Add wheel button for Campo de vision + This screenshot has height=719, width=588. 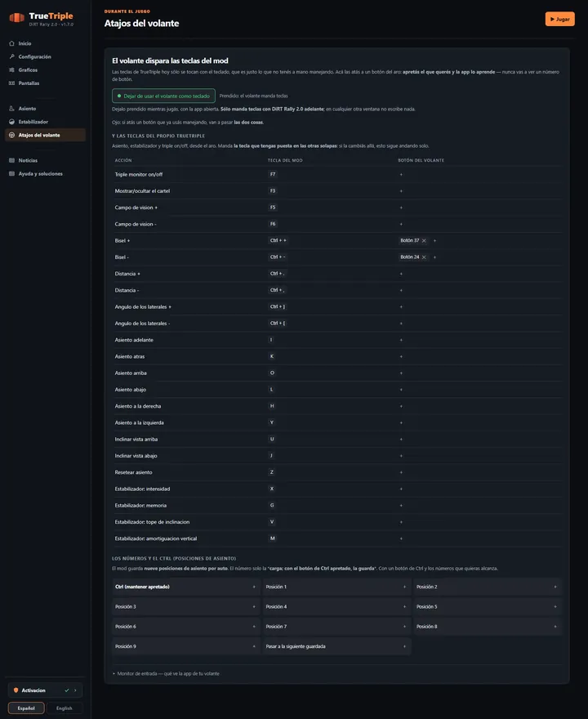401,208
